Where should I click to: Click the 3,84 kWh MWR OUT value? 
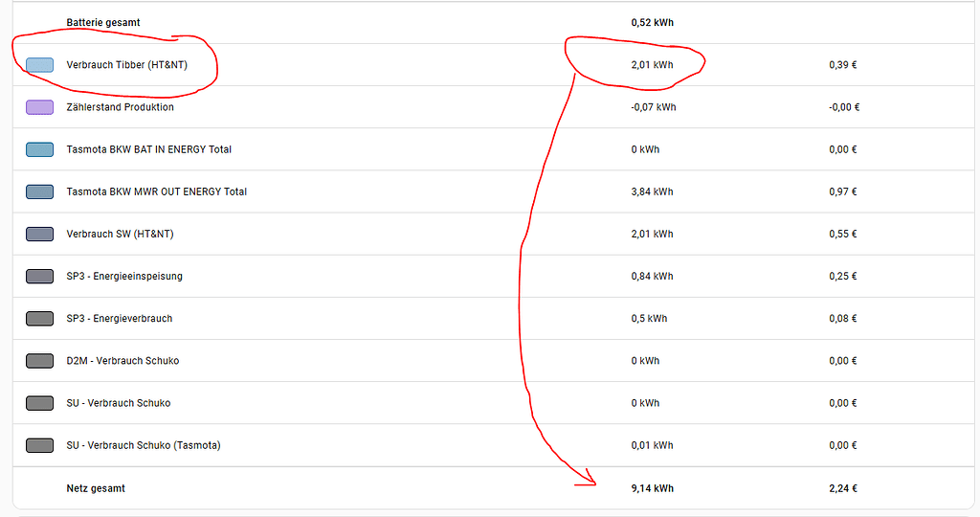tap(652, 191)
